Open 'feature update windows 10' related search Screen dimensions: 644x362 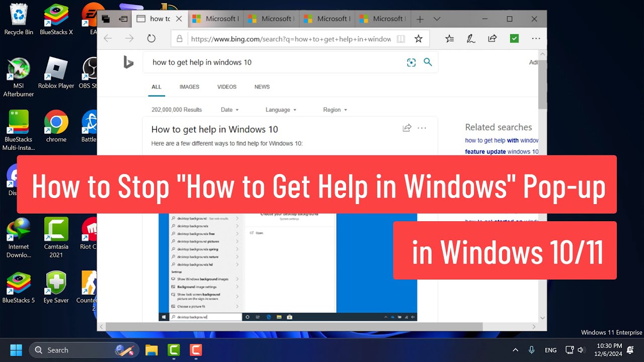(502, 151)
